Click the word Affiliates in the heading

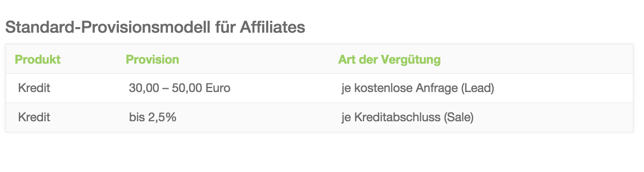[x=272, y=27]
